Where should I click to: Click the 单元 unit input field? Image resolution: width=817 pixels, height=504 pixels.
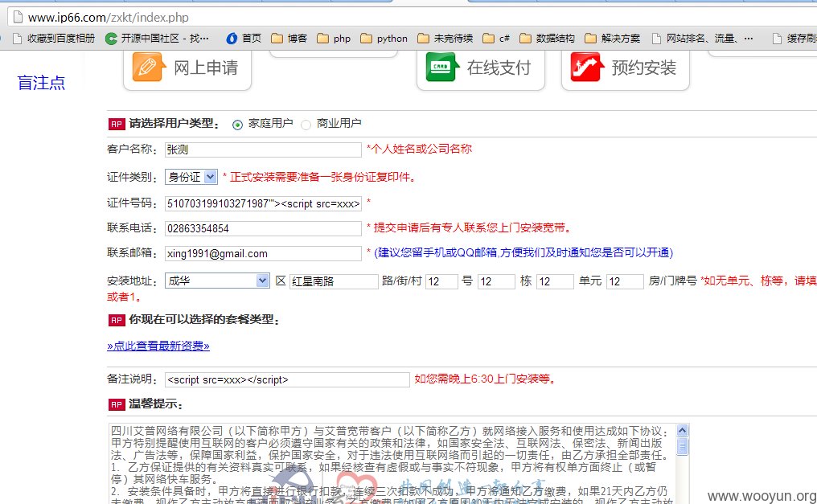tap(555, 281)
